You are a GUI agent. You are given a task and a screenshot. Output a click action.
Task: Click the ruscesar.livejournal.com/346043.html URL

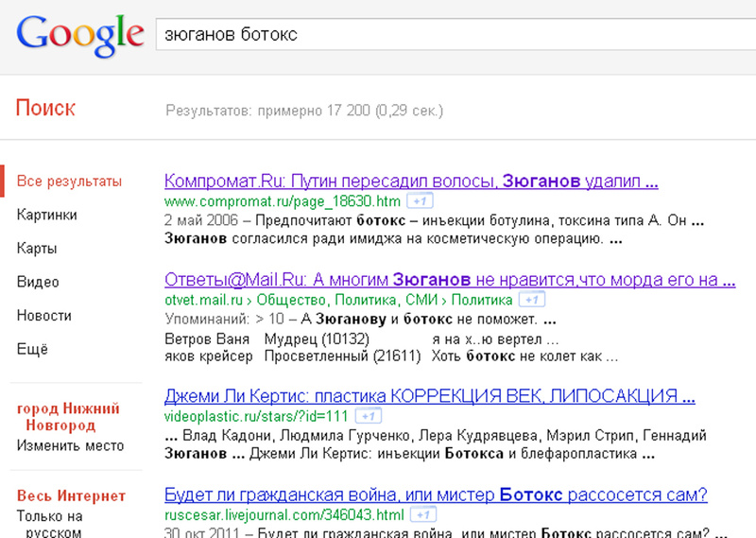tap(284, 515)
